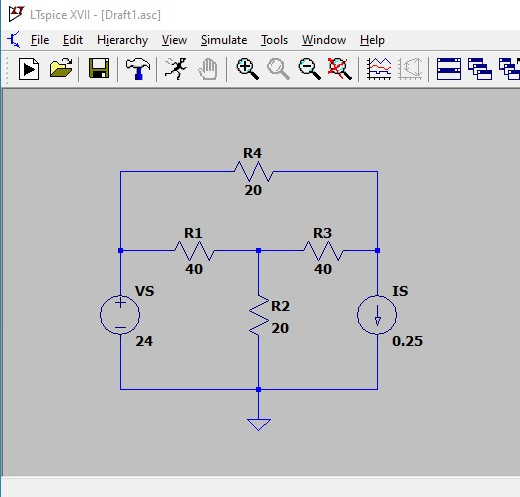This screenshot has height=497, width=520.
Task: Select the VS voltage source symbol
Action: (120, 315)
